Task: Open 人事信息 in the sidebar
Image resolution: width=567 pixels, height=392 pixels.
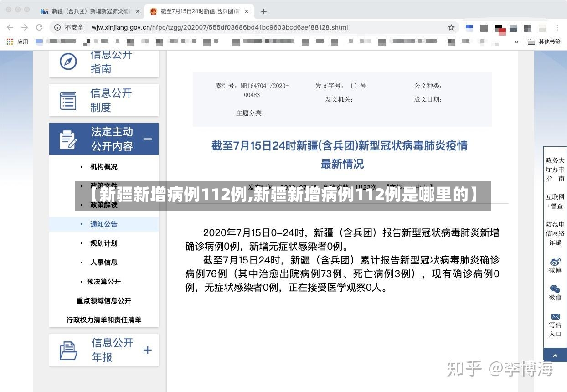Action: [x=104, y=263]
